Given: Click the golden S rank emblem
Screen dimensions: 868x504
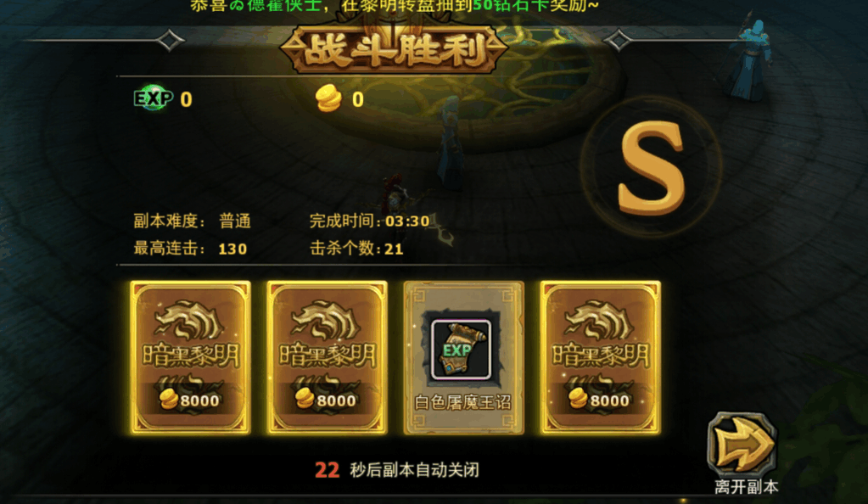Looking at the screenshot, I should coord(652,167).
